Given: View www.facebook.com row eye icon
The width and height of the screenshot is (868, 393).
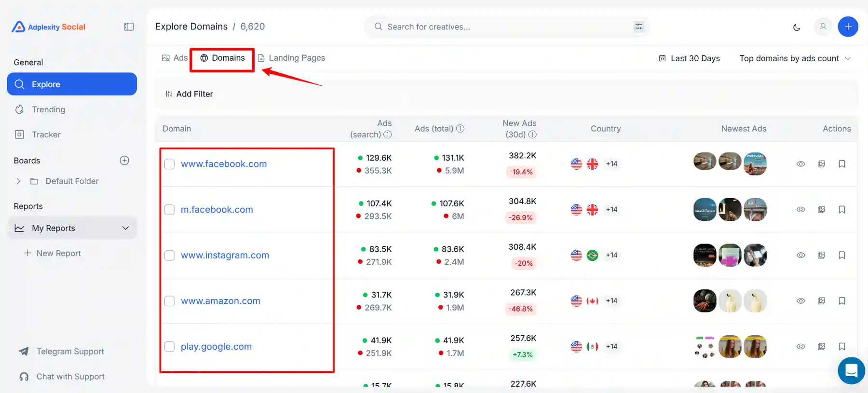Looking at the screenshot, I should [x=800, y=164].
